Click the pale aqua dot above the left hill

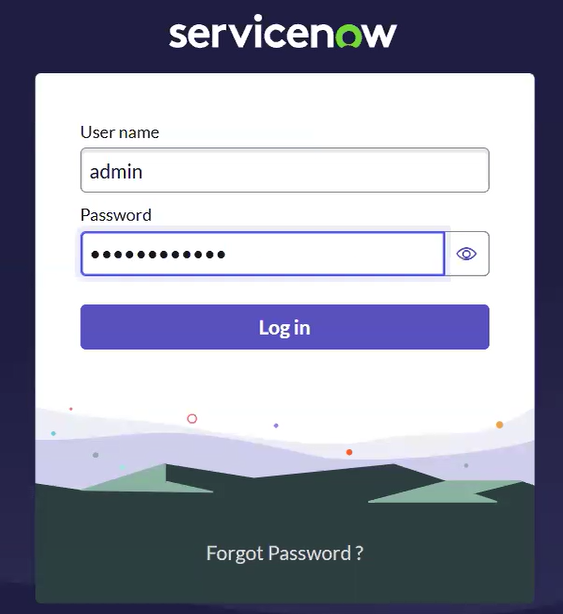coord(122,467)
